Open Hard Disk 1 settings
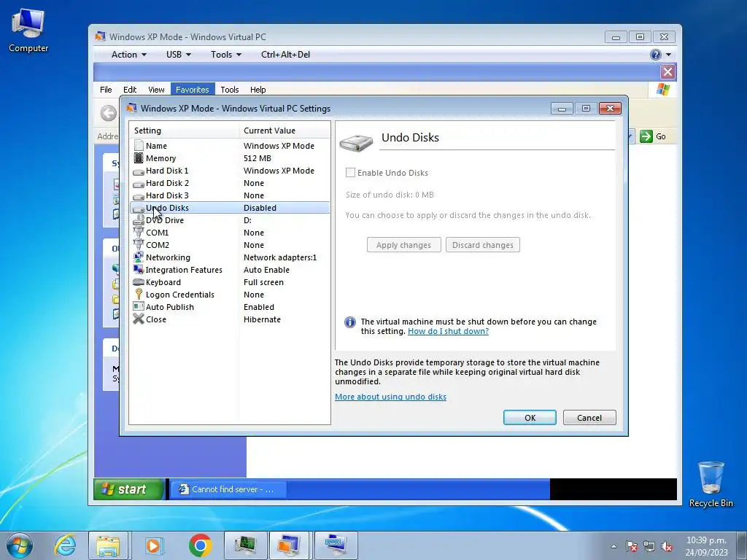This screenshot has height=560, width=747. click(x=230, y=171)
